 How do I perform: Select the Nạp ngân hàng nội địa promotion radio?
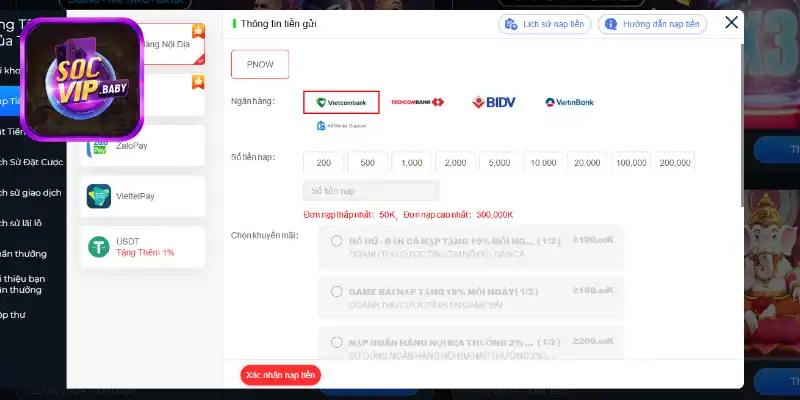(336, 342)
